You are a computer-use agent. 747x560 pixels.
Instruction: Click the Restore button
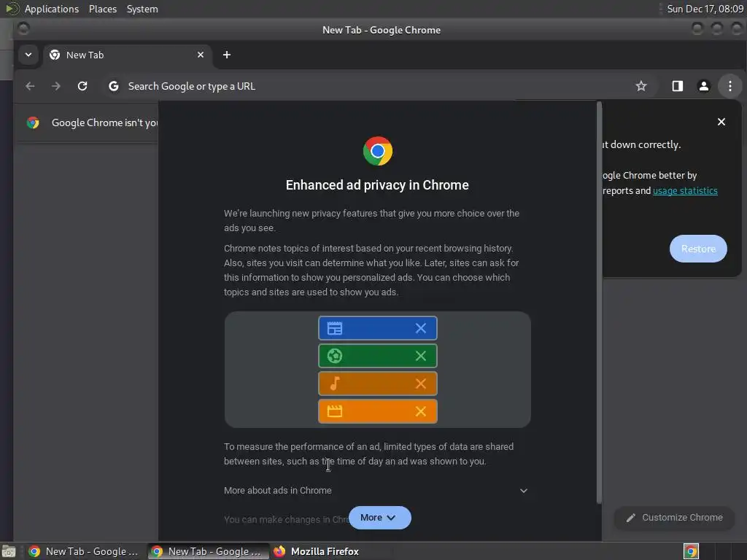[698, 249]
